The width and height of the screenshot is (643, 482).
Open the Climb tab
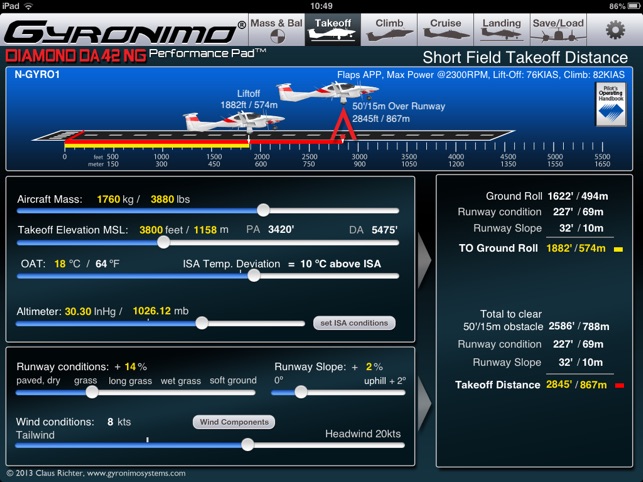coord(389,30)
